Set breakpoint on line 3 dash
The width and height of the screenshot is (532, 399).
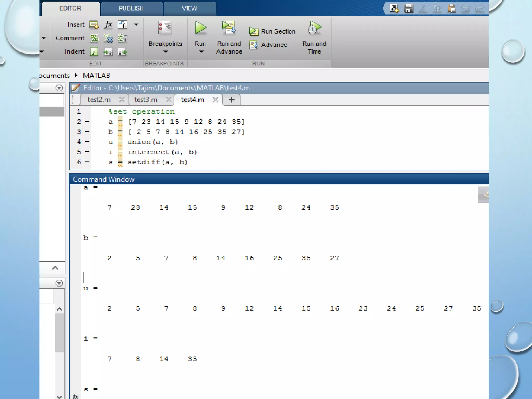pyautogui.click(x=87, y=131)
